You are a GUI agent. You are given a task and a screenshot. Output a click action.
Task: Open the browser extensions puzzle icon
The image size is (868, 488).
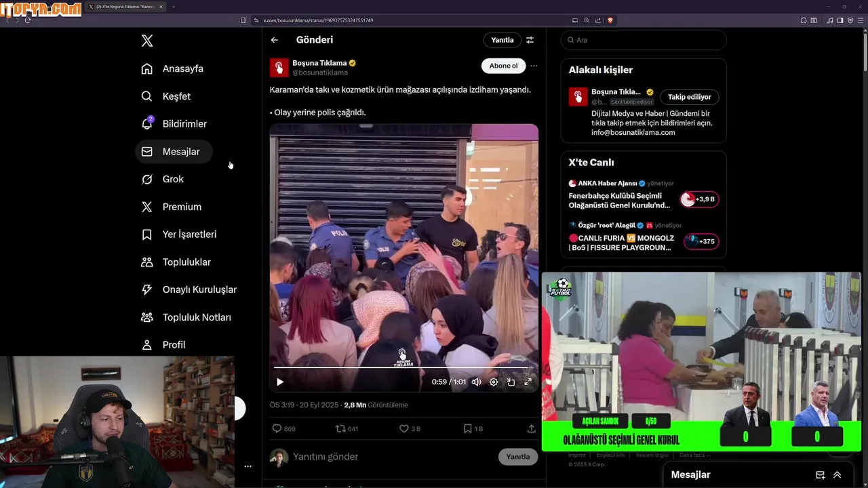(804, 20)
